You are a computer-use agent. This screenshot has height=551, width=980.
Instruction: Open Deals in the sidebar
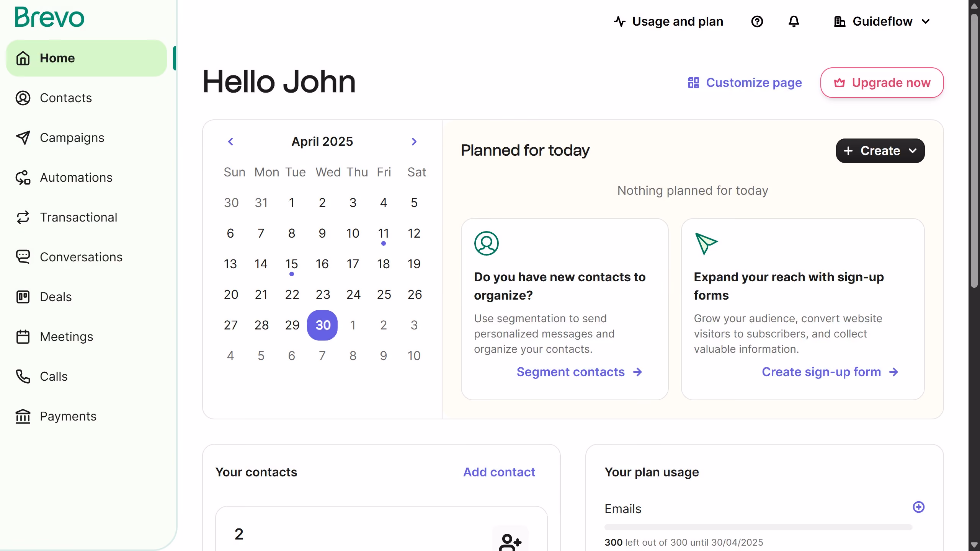87,297
